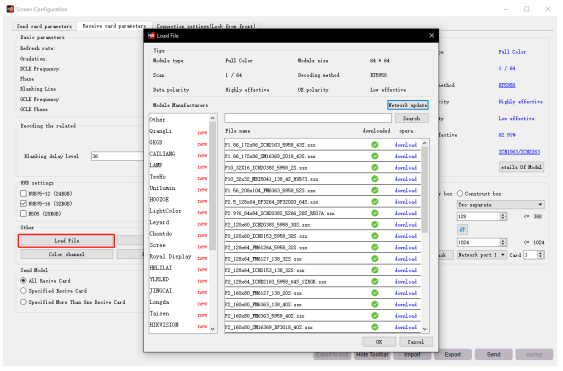This screenshot has width=563, height=371.
Task: Click the blue swap icon in Screen Configuration window
Action: (x=462, y=229)
